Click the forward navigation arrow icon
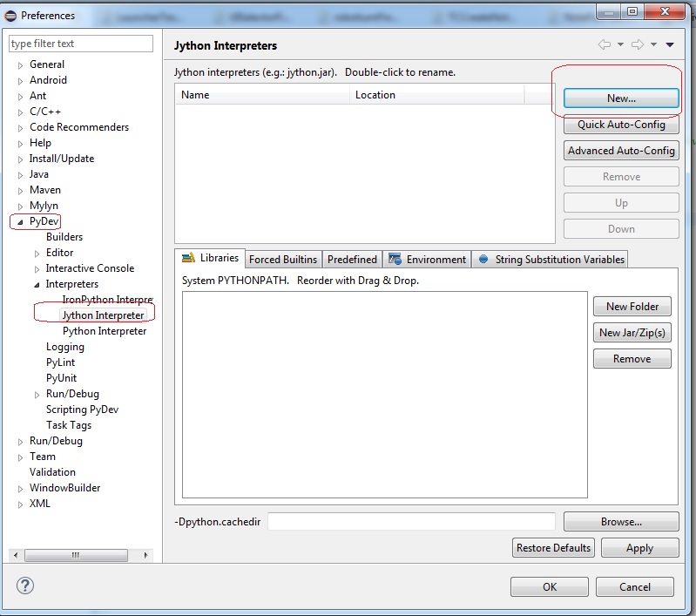Viewport: 696px width, 616px height. point(638,44)
